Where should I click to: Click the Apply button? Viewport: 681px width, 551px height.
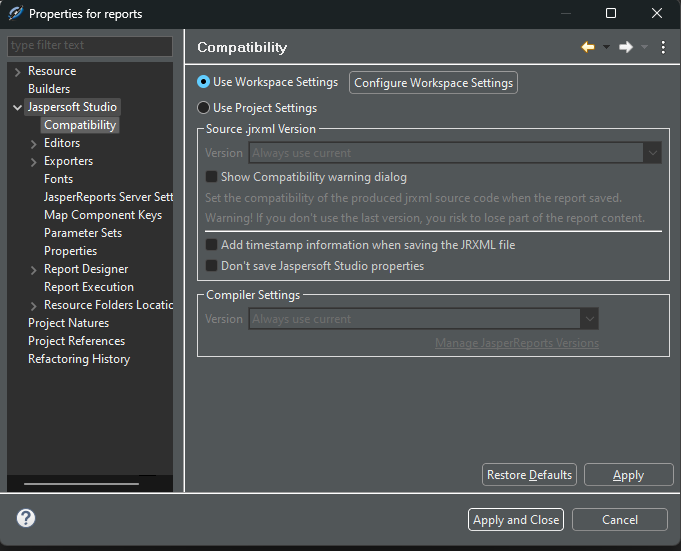[x=628, y=475]
